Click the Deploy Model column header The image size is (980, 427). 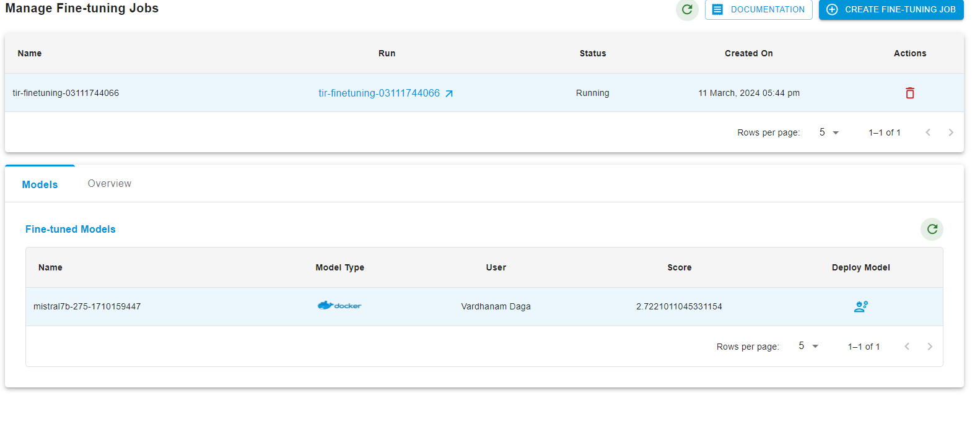click(x=861, y=267)
